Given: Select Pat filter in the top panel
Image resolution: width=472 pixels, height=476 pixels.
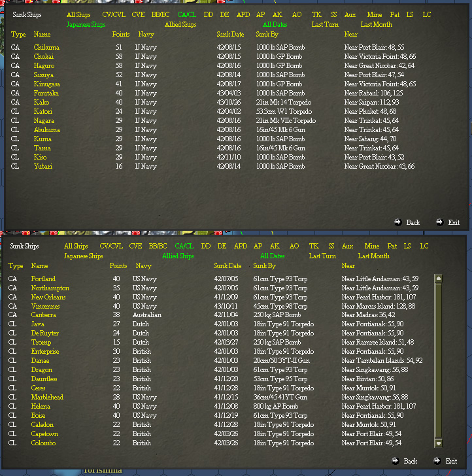Looking at the screenshot, I should [395, 14].
